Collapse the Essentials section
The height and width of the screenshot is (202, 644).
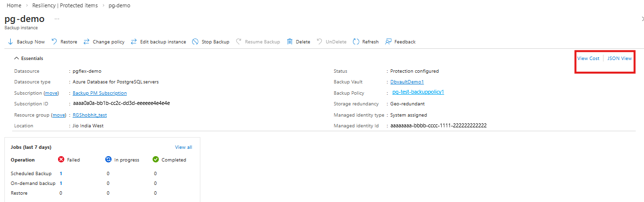click(x=29, y=59)
